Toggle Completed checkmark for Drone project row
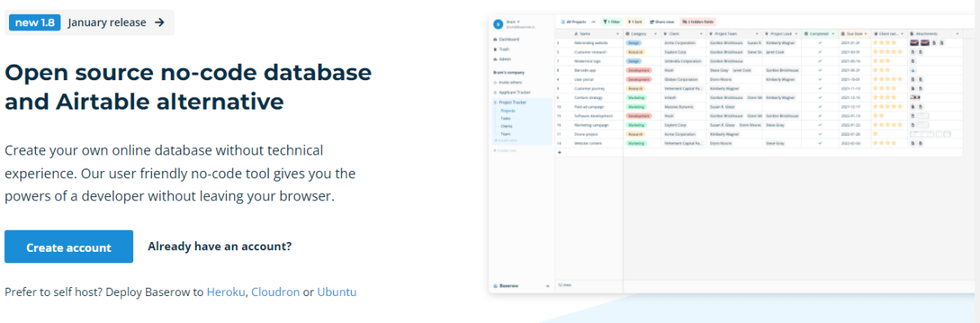Screen dimensions: 980x323 tap(820, 134)
